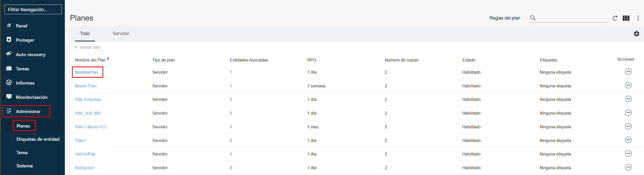Open the vertical three-dot options menu
644x175 pixels.
tap(638, 18)
